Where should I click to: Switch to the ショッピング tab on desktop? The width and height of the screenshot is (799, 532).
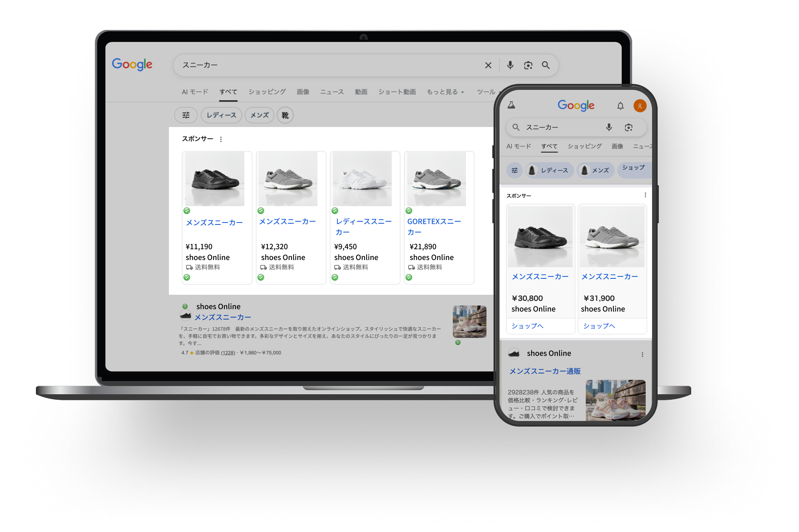pos(266,91)
